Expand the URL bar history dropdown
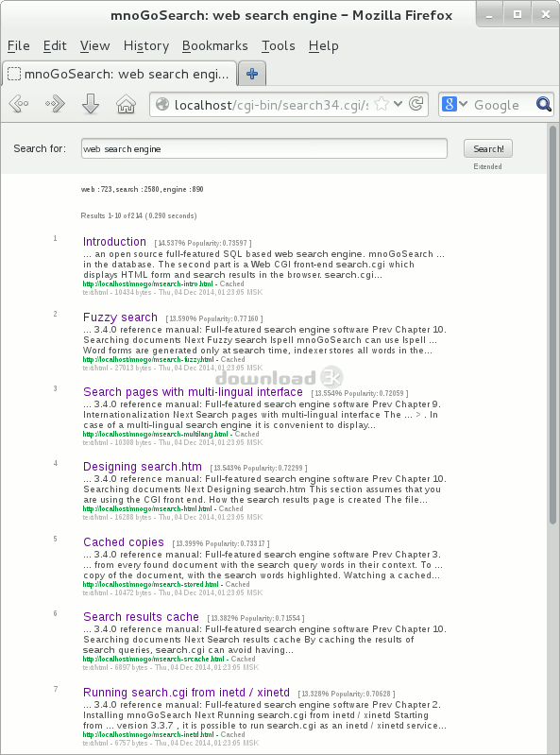The width and height of the screenshot is (560, 755). (398, 104)
